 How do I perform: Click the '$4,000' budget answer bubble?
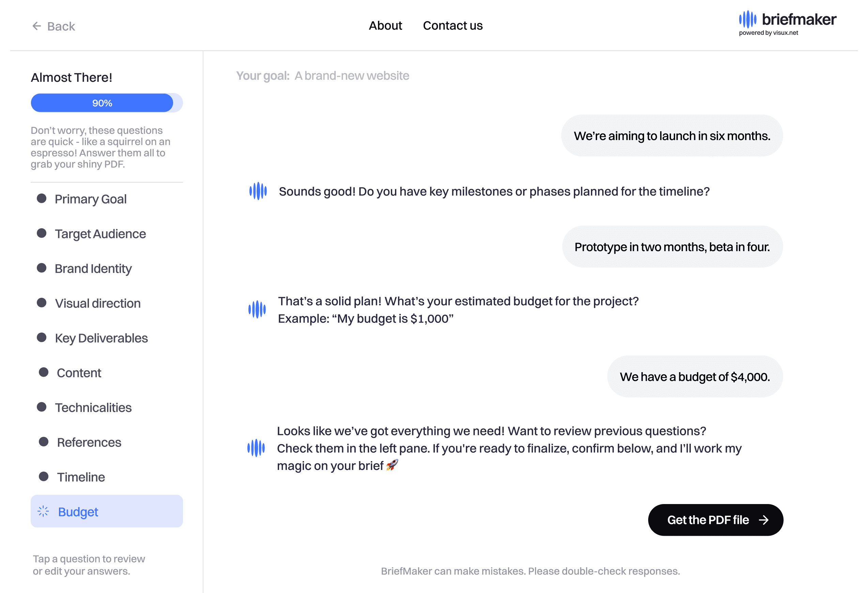coord(695,377)
